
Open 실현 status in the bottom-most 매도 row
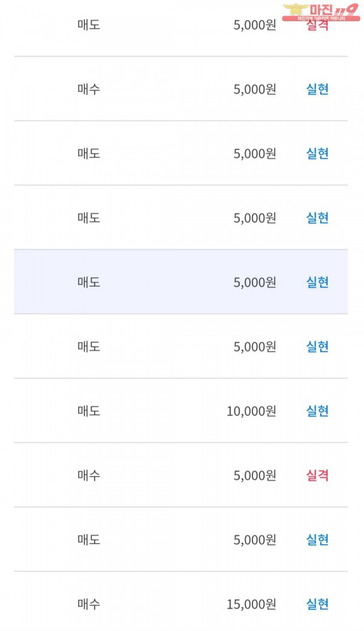click(317, 540)
